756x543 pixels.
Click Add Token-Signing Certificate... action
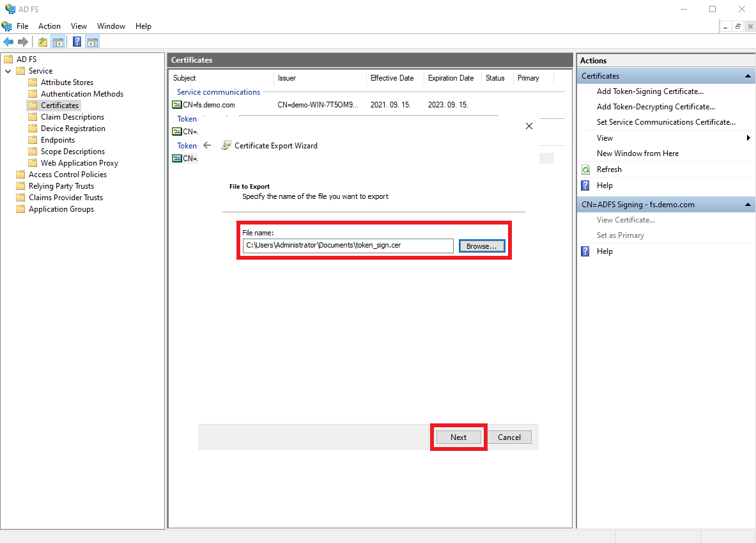[650, 91]
